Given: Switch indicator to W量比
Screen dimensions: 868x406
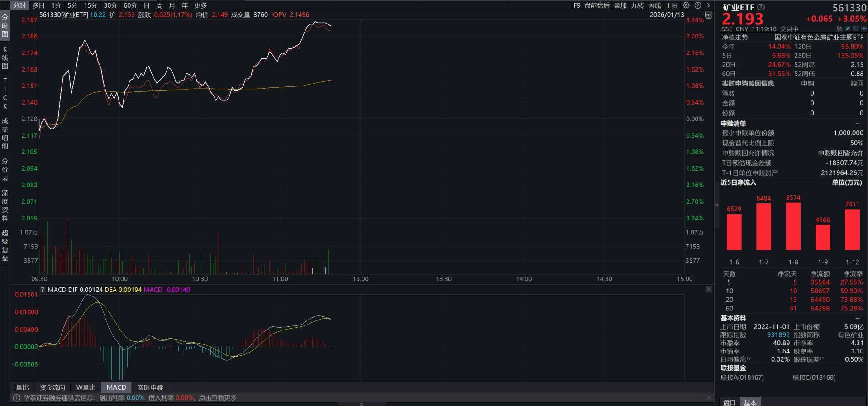Looking at the screenshot, I should [86, 387].
